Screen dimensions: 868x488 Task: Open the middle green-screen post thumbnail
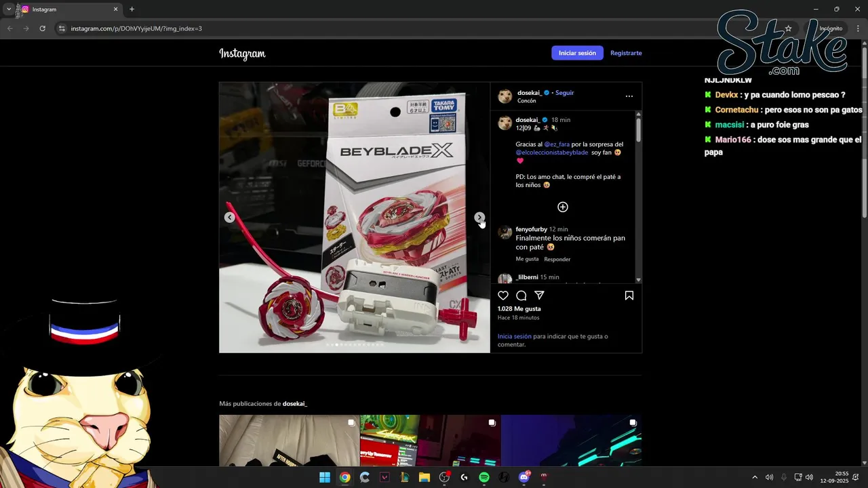[x=430, y=441]
